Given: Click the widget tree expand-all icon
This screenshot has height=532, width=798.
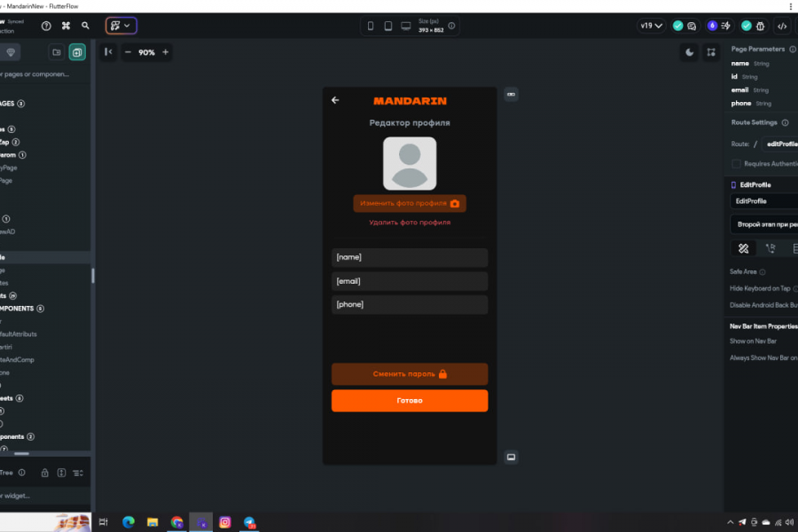Looking at the screenshot, I should click(x=61, y=473).
